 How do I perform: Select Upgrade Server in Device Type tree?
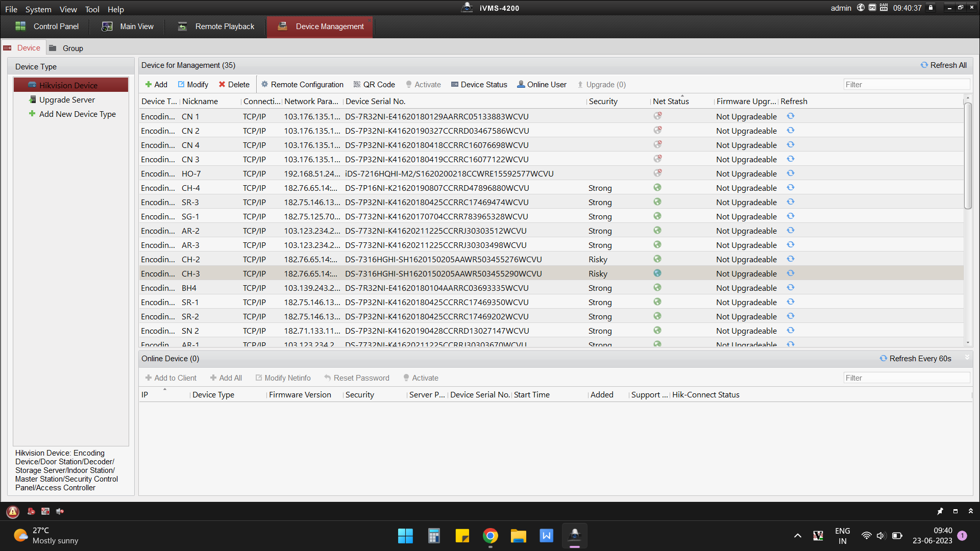(62, 99)
